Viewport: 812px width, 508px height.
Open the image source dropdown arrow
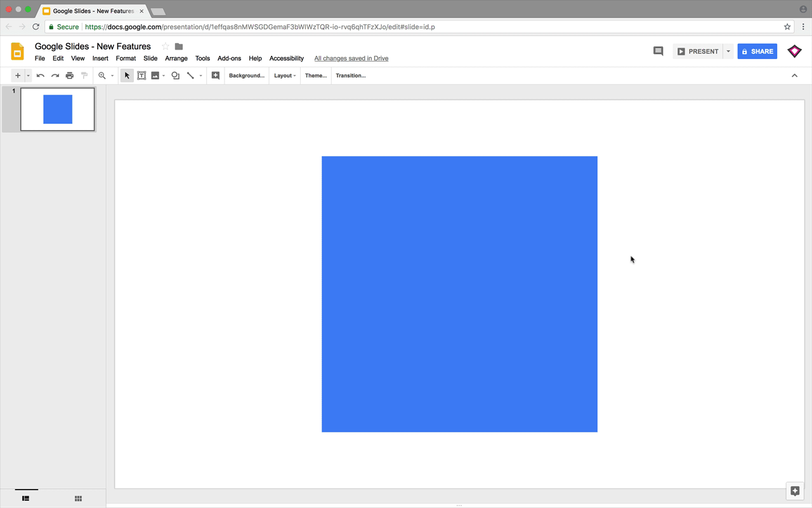[164, 76]
